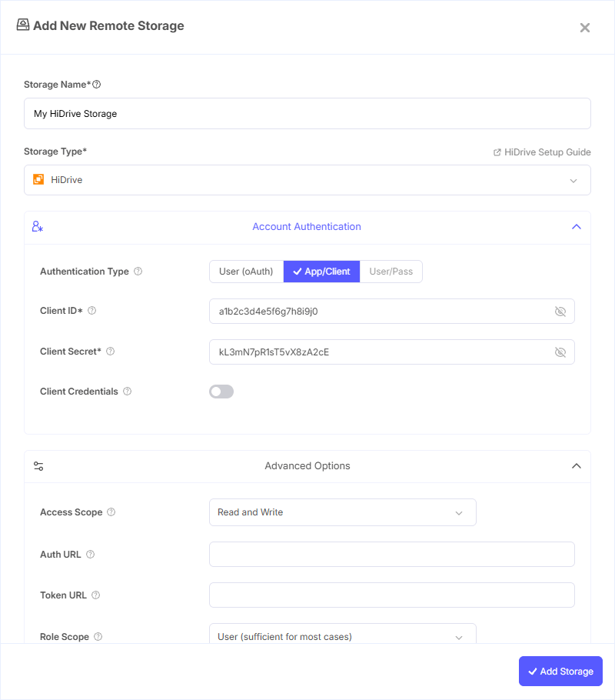Toggle visibility of the Client ID value
Image resolution: width=615 pixels, height=700 pixels.
(560, 312)
